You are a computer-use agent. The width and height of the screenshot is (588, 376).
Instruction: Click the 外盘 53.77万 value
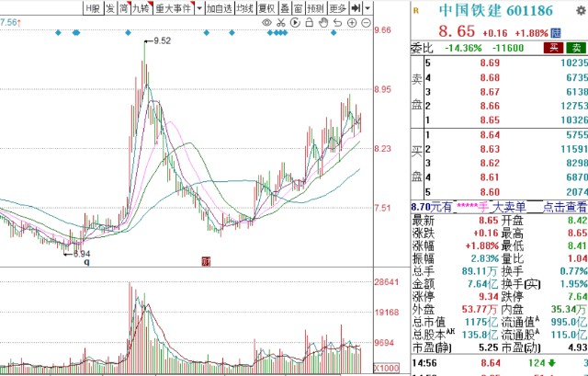click(x=480, y=310)
